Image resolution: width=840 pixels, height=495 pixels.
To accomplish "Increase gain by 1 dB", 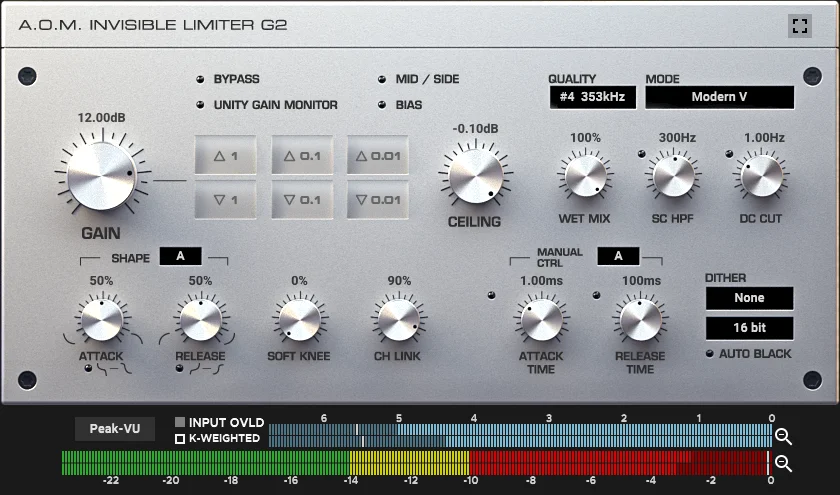I will pos(226,155).
